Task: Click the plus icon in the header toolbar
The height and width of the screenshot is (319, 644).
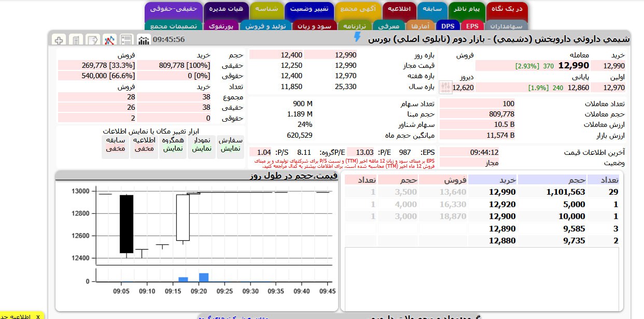Action: [x=59, y=40]
